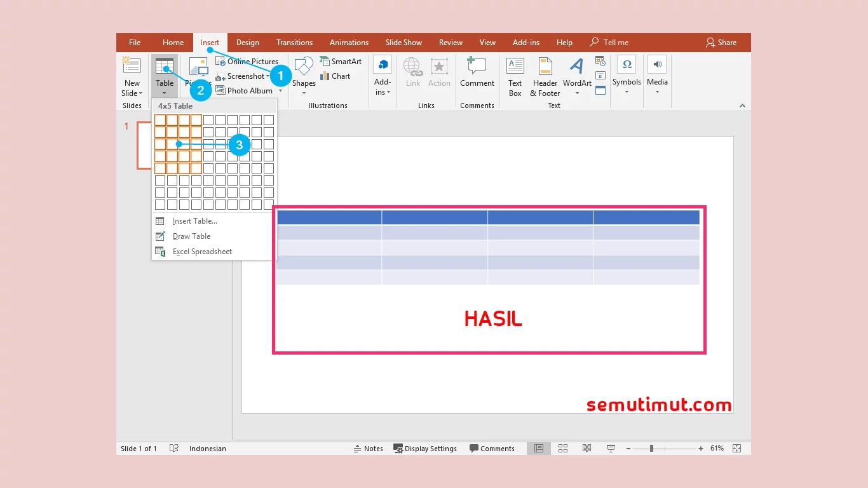Click the 61% zoom level

(x=717, y=449)
